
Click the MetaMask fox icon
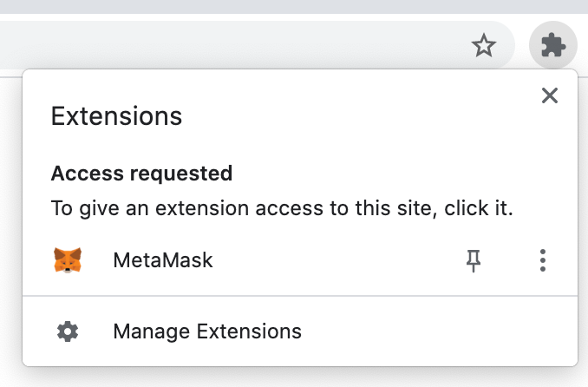click(68, 260)
